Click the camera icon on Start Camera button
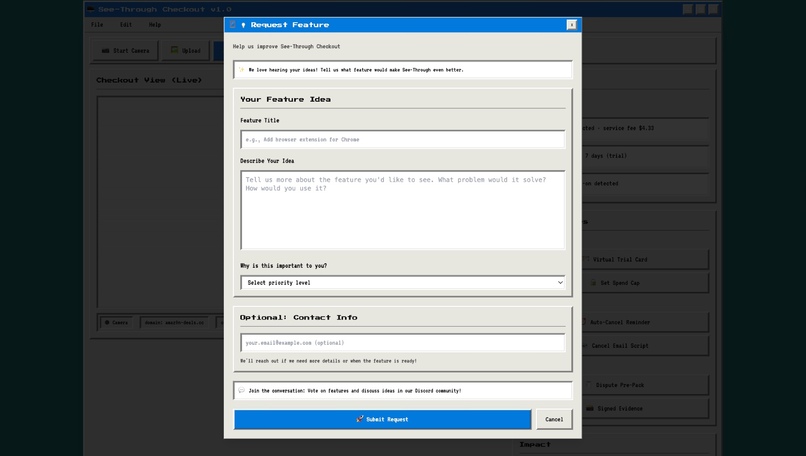The height and width of the screenshot is (456, 806). (105, 50)
